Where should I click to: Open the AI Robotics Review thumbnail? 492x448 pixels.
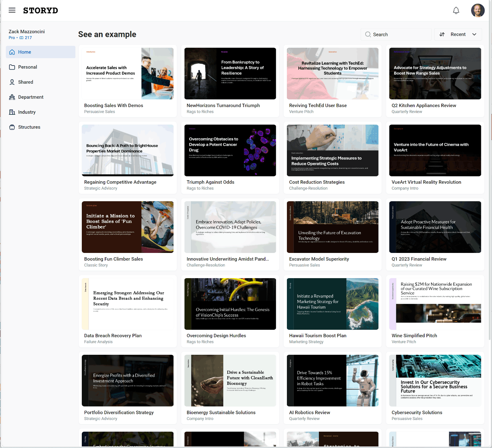332,381
